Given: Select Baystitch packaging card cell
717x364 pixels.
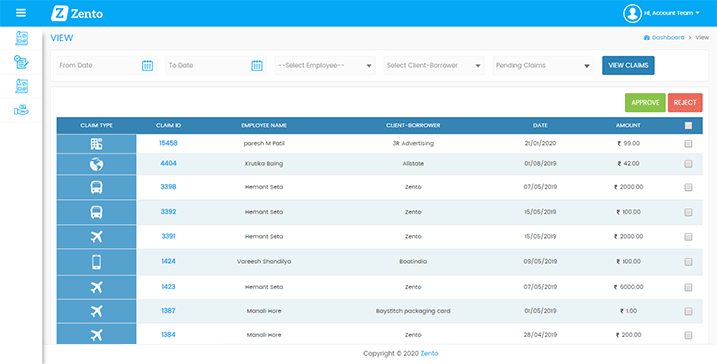Looking at the screenshot, I should coord(413,311).
